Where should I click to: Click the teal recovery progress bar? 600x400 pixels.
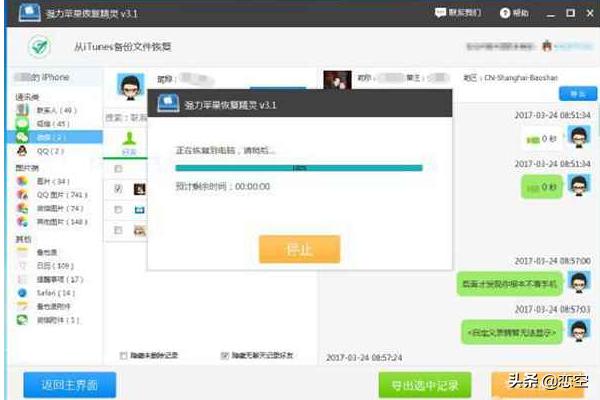tap(299, 168)
